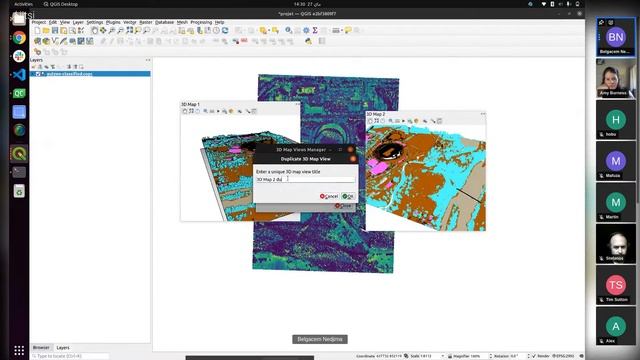
Task: Click the 3D map view title text field
Action: (305, 179)
